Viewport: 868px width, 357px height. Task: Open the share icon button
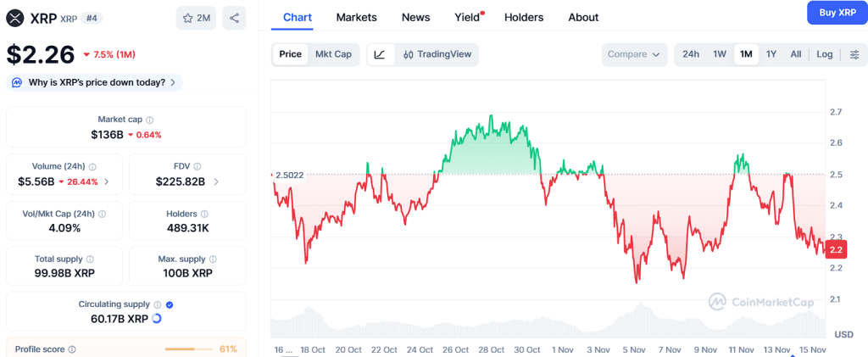coord(234,18)
